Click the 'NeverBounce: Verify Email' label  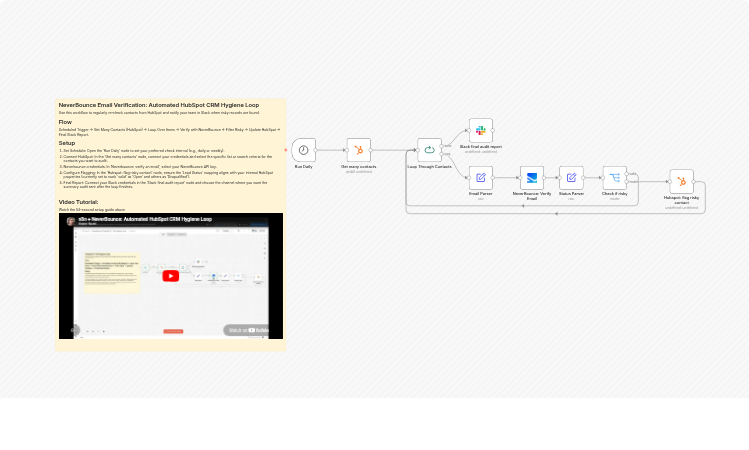click(532, 196)
